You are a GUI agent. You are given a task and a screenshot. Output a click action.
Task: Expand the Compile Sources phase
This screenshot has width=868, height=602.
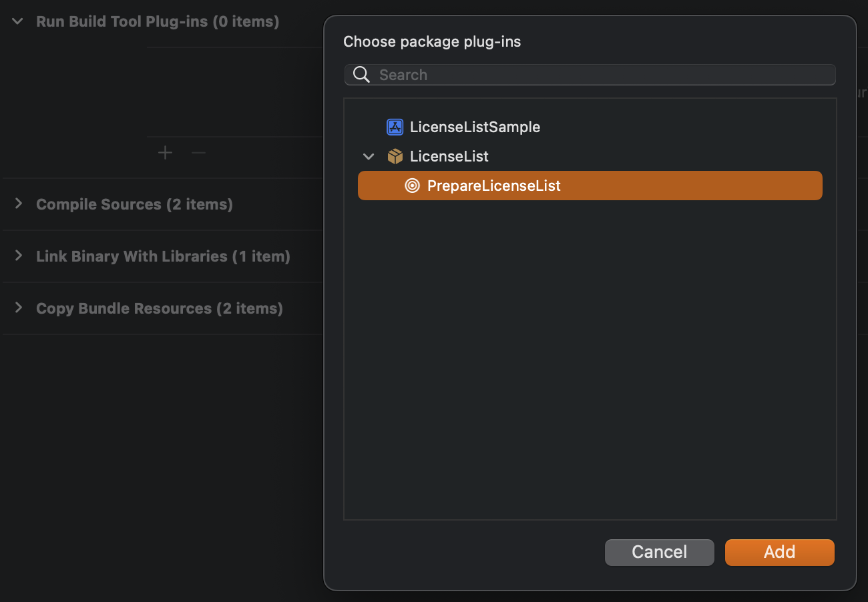(19, 204)
